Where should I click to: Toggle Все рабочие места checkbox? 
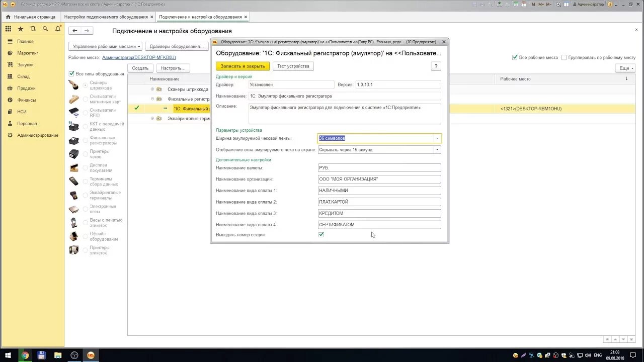tap(515, 57)
